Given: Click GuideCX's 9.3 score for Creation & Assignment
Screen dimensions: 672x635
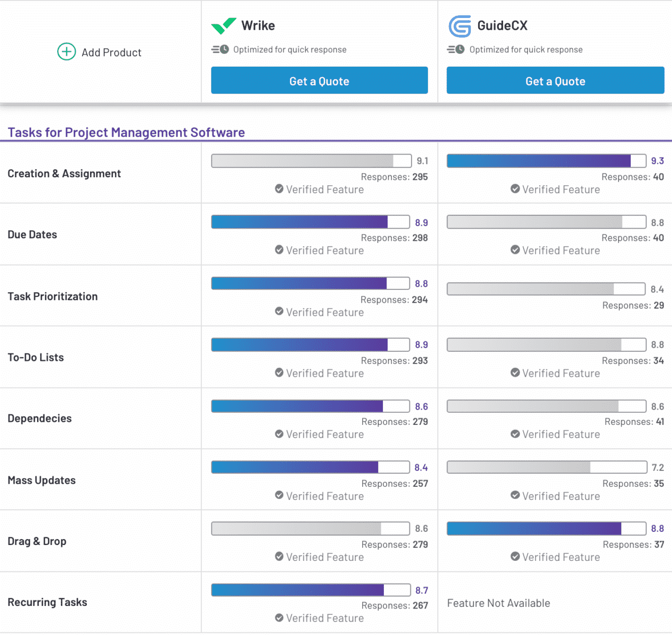Looking at the screenshot, I should [658, 161].
